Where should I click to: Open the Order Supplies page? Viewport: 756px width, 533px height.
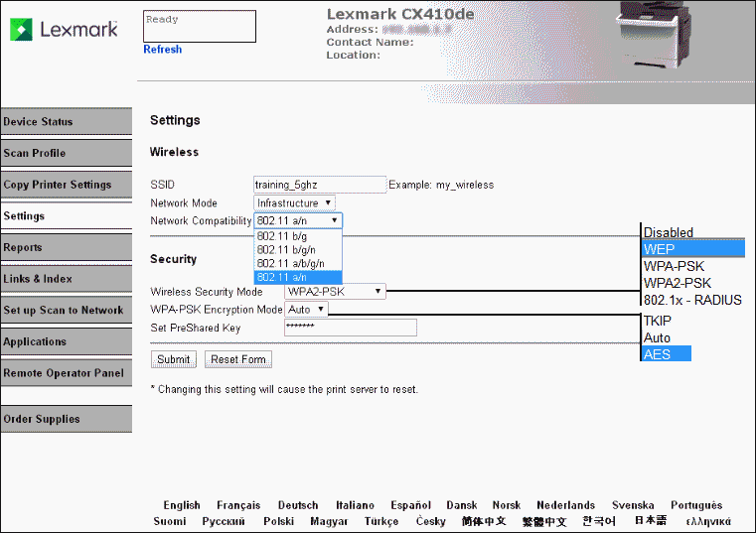67,419
